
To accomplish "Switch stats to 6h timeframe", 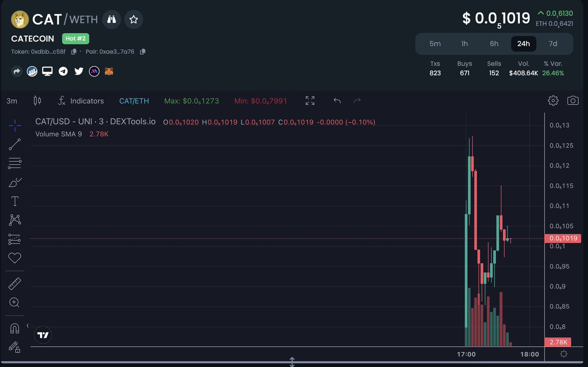I will coord(494,44).
